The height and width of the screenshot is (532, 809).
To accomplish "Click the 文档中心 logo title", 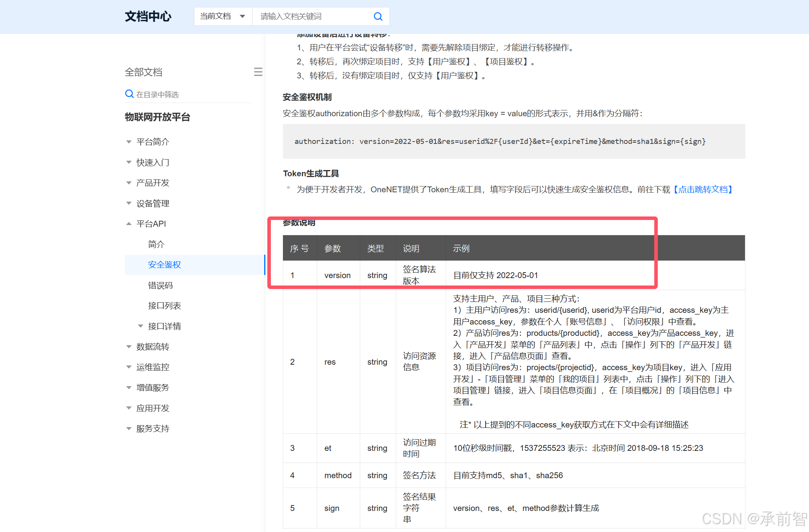I will (x=148, y=16).
